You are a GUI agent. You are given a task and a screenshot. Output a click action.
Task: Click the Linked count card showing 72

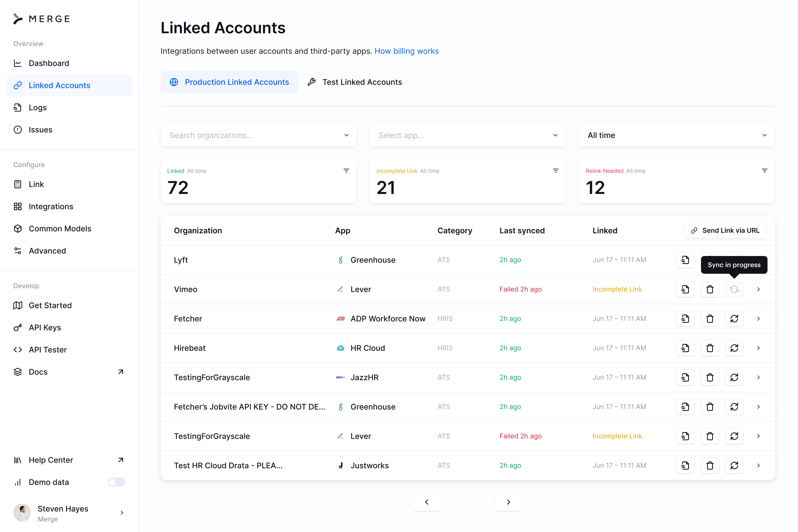(259, 182)
